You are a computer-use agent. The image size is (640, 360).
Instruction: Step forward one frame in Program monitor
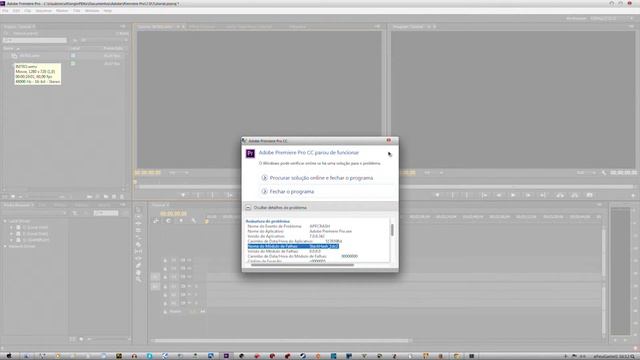click(528, 196)
